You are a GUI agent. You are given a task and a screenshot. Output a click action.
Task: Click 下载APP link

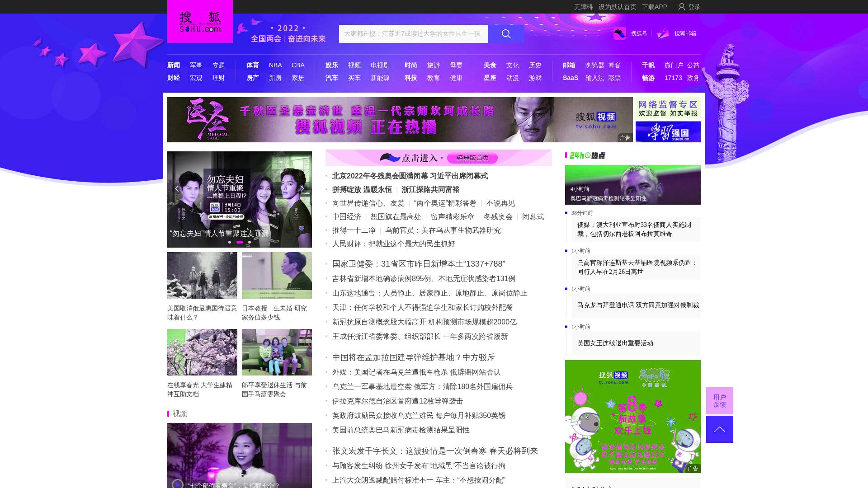pyautogui.click(x=655, y=7)
